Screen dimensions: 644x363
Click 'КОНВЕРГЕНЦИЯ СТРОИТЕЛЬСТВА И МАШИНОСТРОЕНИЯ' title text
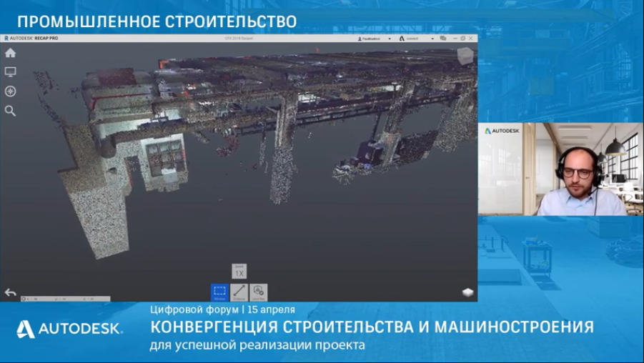coord(372,327)
